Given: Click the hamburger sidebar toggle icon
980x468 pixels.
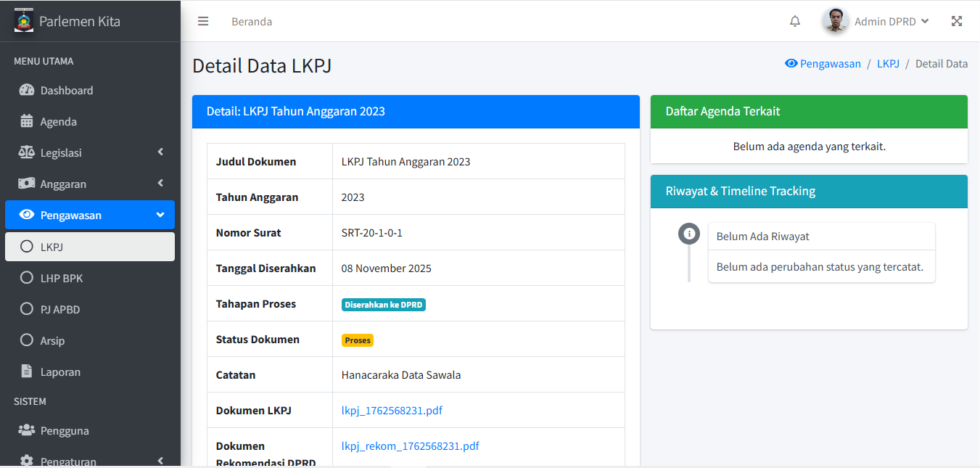Looking at the screenshot, I should [203, 21].
